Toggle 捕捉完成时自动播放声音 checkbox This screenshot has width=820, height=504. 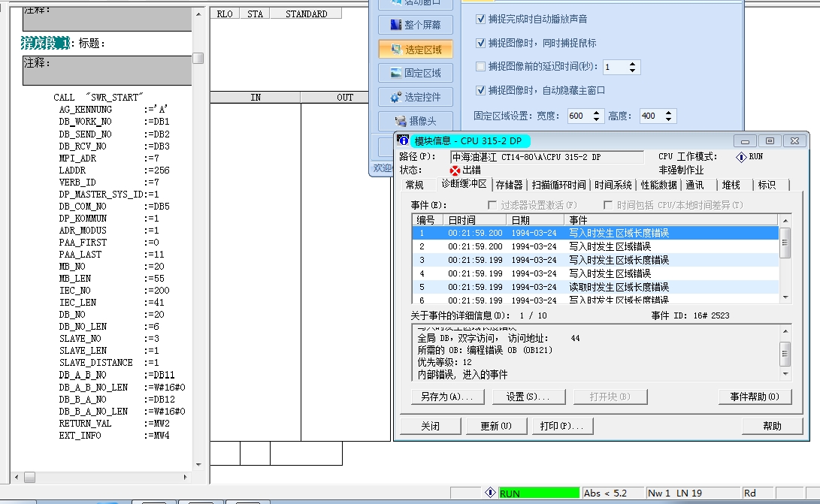point(480,19)
